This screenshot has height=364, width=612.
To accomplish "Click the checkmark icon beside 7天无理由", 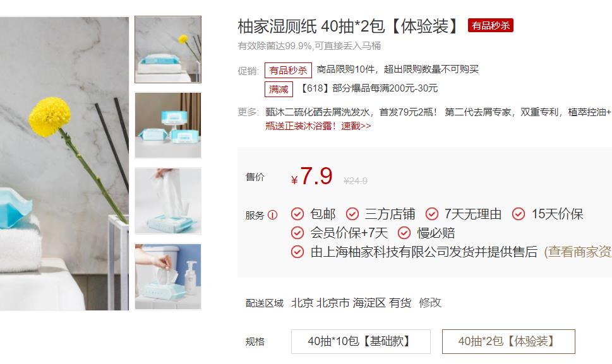I will pyautogui.click(x=431, y=214).
